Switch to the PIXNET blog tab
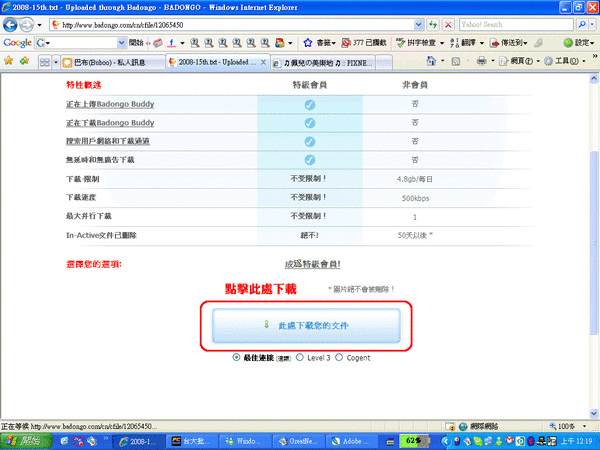Viewport: 600px width, 450px height. pyautogui.click(x=323, y=63)
